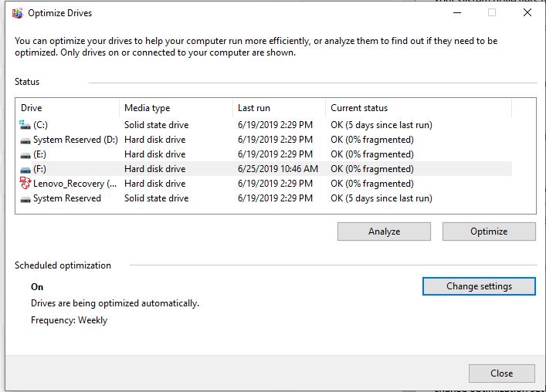The width and height of the screenshot is (546, 392).
Task: Sort by the Last run column header
Action: pyautogui.click(x=280, y=108)
